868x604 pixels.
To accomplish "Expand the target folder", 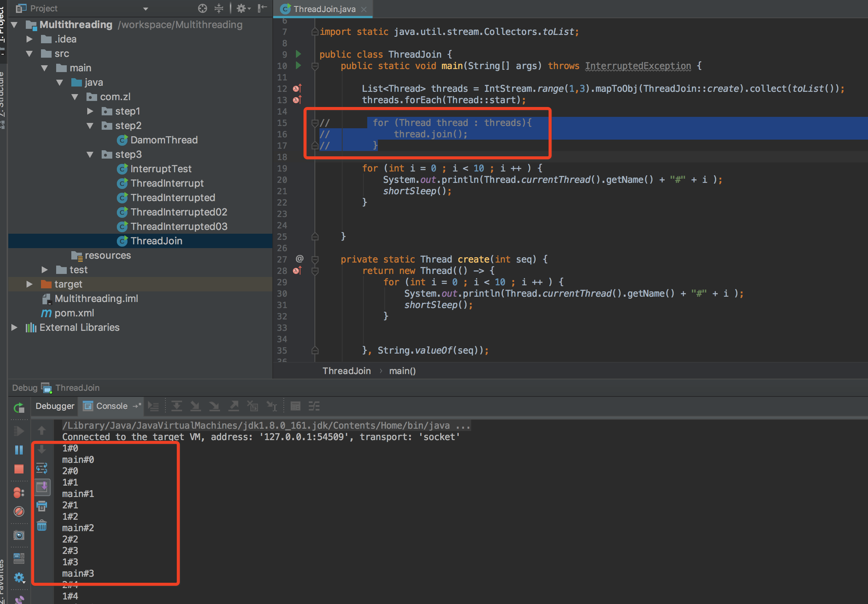I will (29, 284).
